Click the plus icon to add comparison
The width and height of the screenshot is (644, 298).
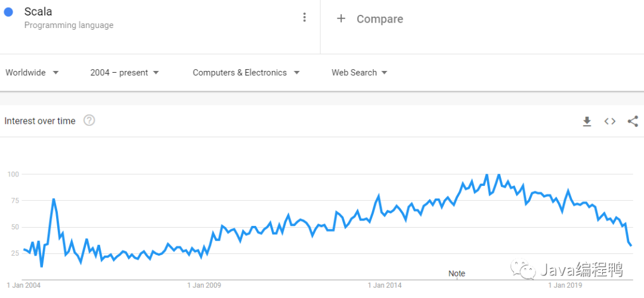tap(341, 18)
